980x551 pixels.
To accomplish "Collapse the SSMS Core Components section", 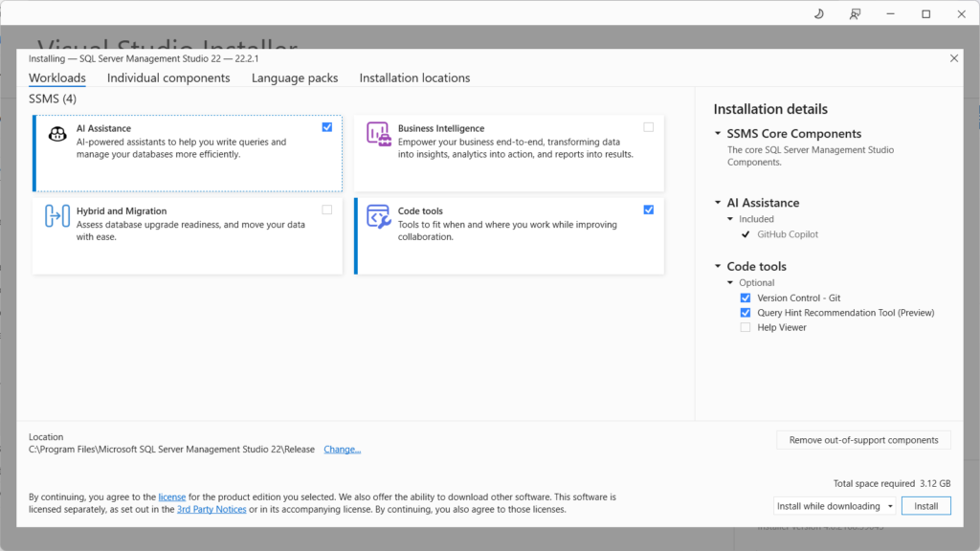I will coord(720,133).
